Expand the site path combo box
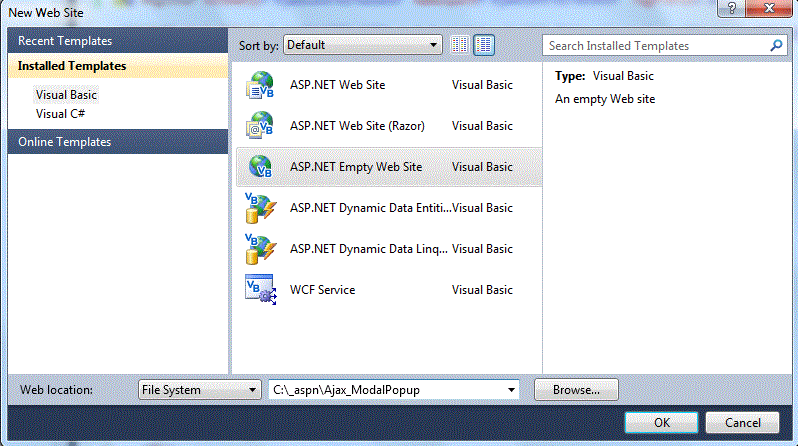This screenshot has width=798, height=446. (512, 390)
